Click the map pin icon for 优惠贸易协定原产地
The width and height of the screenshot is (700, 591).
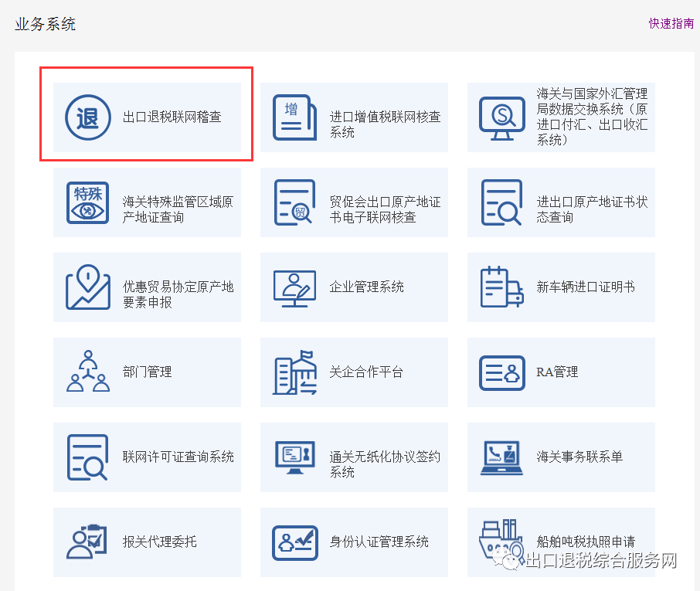click(x=87, y=287)
